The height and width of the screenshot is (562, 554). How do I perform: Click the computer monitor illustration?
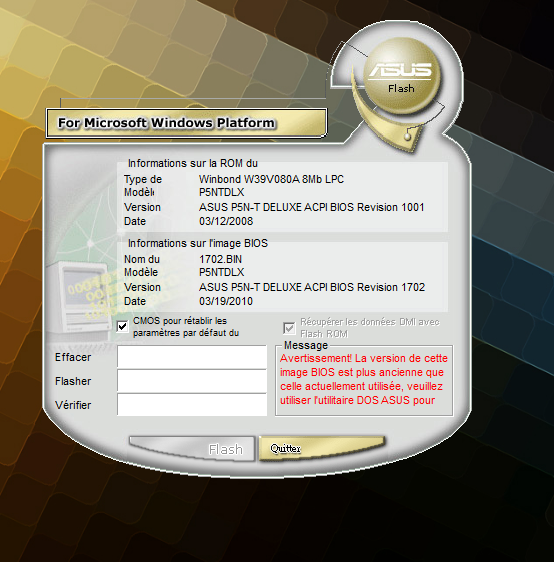click(80, 297)
